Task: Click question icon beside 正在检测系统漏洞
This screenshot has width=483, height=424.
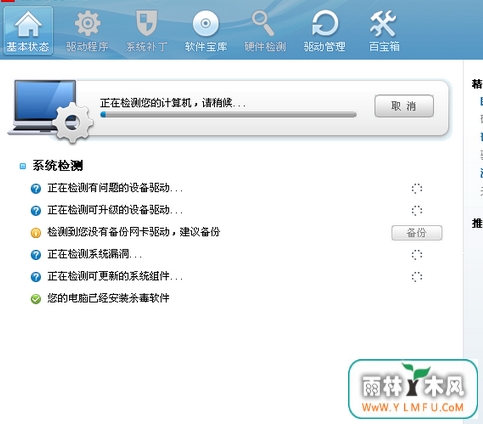Action: point(36,255)
